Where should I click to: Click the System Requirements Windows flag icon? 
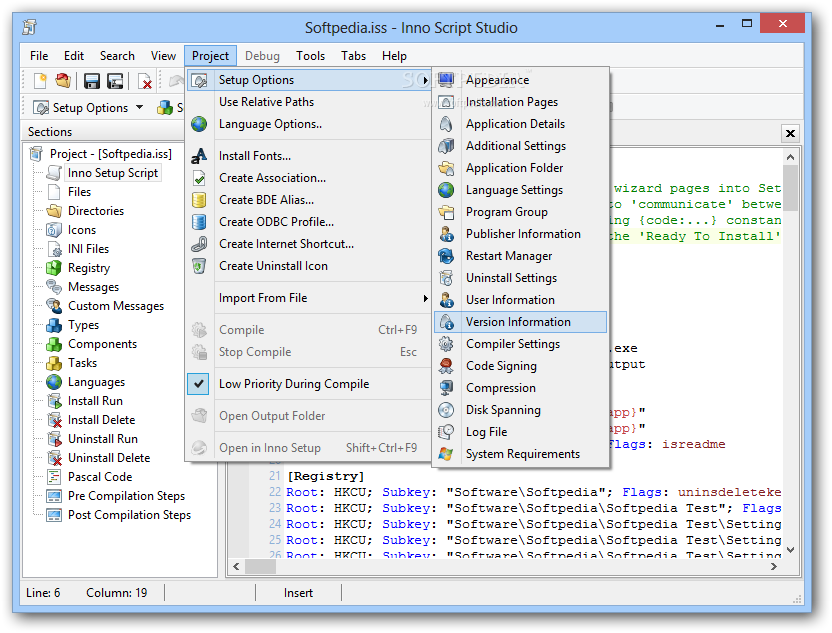tap(446, 454)
